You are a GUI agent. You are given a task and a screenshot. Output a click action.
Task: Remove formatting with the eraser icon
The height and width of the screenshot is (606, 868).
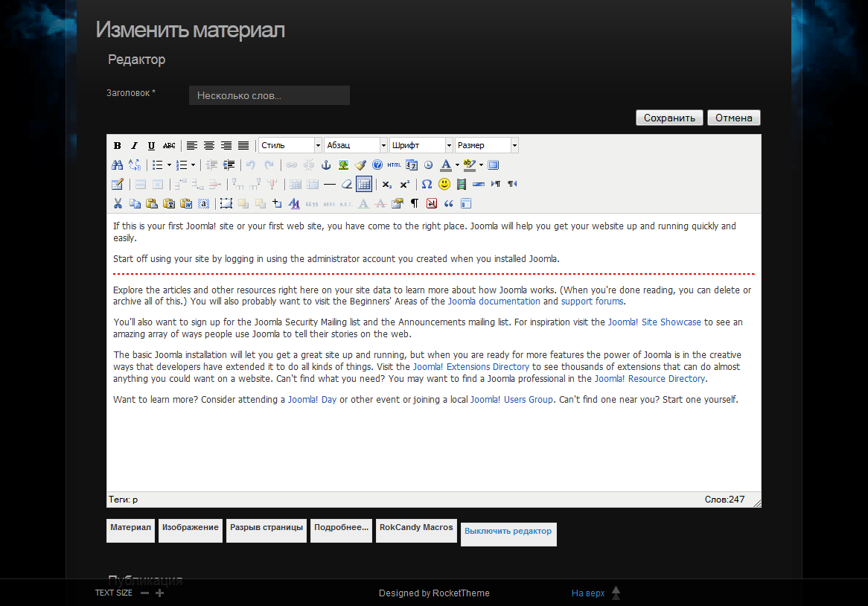click(x=347, y=185)
